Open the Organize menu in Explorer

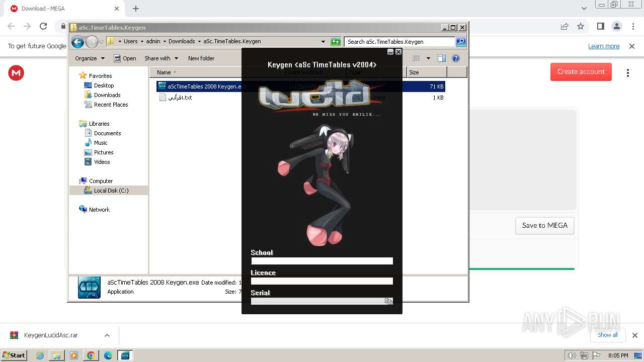(x=90, y=58)
